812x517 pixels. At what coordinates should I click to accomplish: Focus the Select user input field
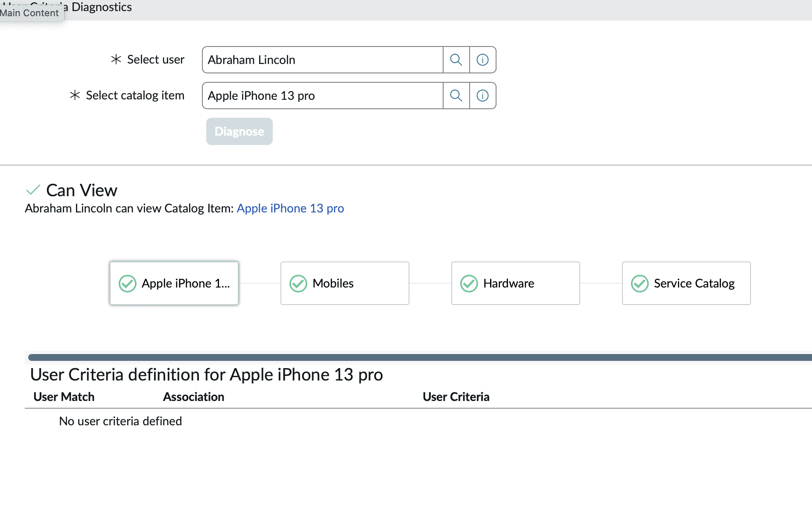pos(323,60)
